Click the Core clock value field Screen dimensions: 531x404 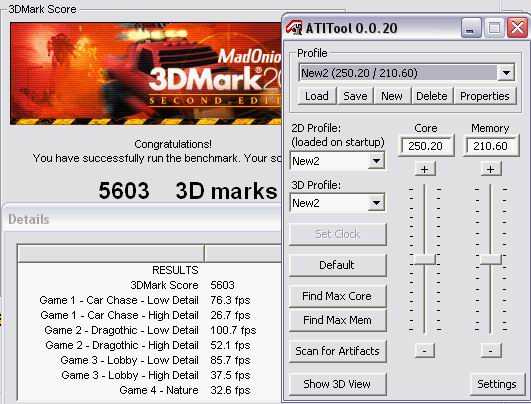[x=425, y=146]
